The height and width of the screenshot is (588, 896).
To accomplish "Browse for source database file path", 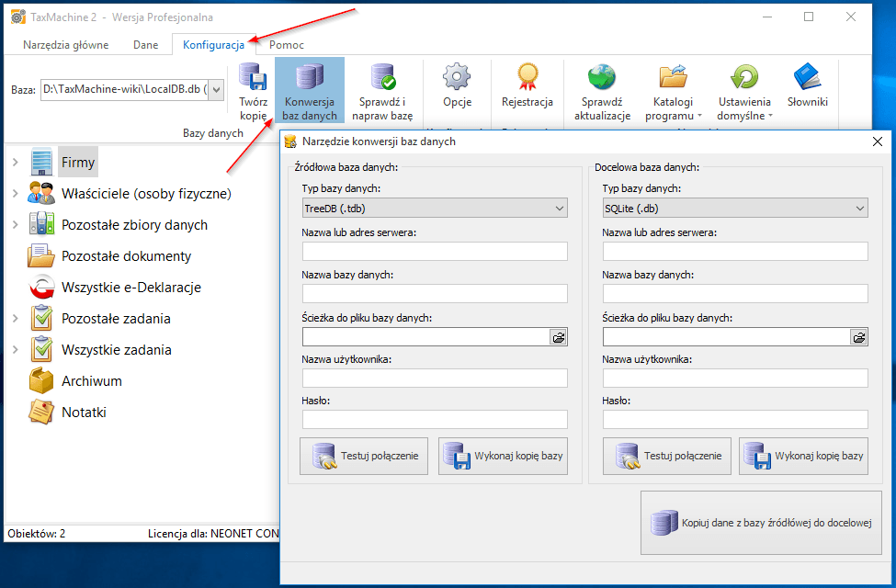I will [x=558, y=337].
